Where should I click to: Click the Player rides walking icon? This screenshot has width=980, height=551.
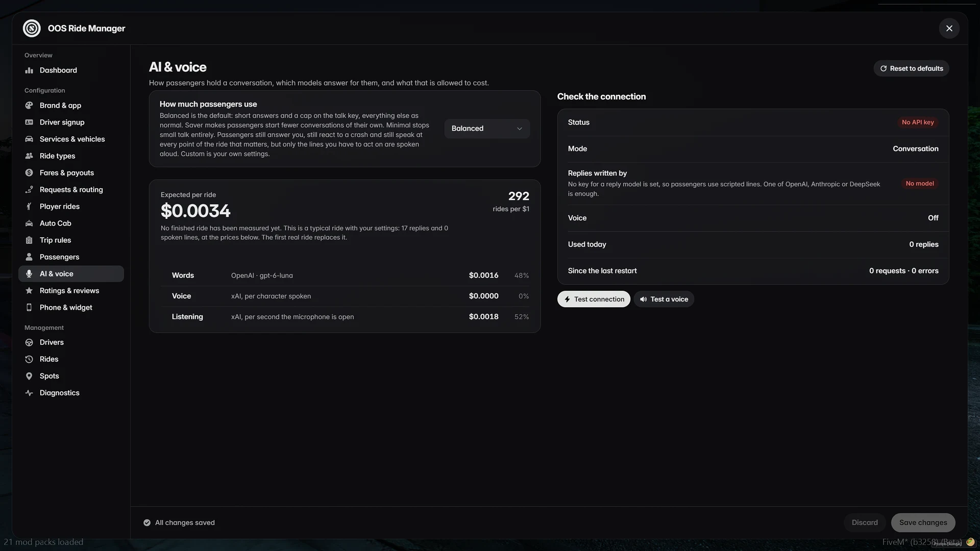point(29,207)
